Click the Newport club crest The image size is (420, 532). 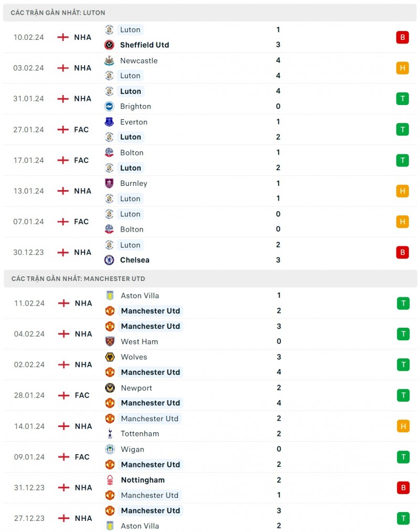pyautogui.click(x=110, y=388)
